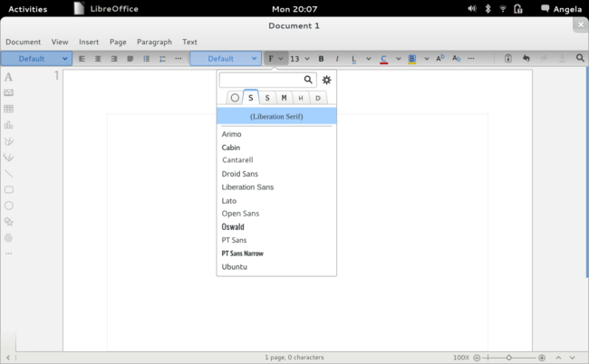The height and width of the screenshot is (364, 589).
Task: Choose the Arimo font
Action: click(x=231, y=134)
